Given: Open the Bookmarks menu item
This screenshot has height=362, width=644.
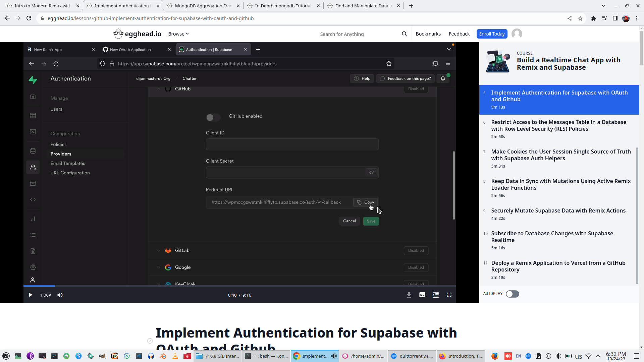Looking at the screenshot, I should 428,34.
